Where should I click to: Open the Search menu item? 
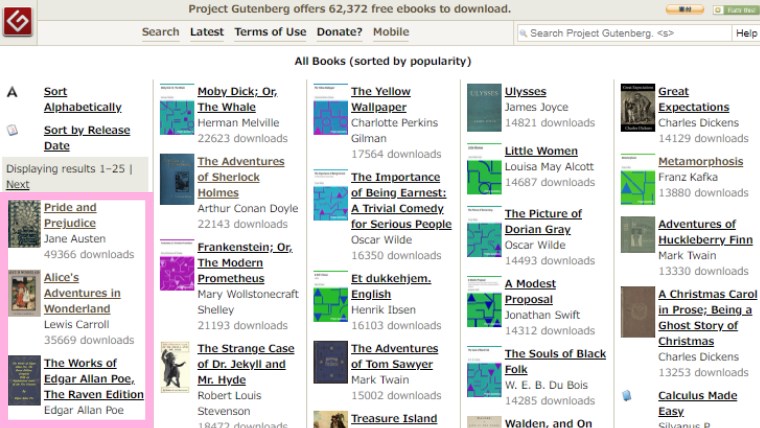[160, 32]
